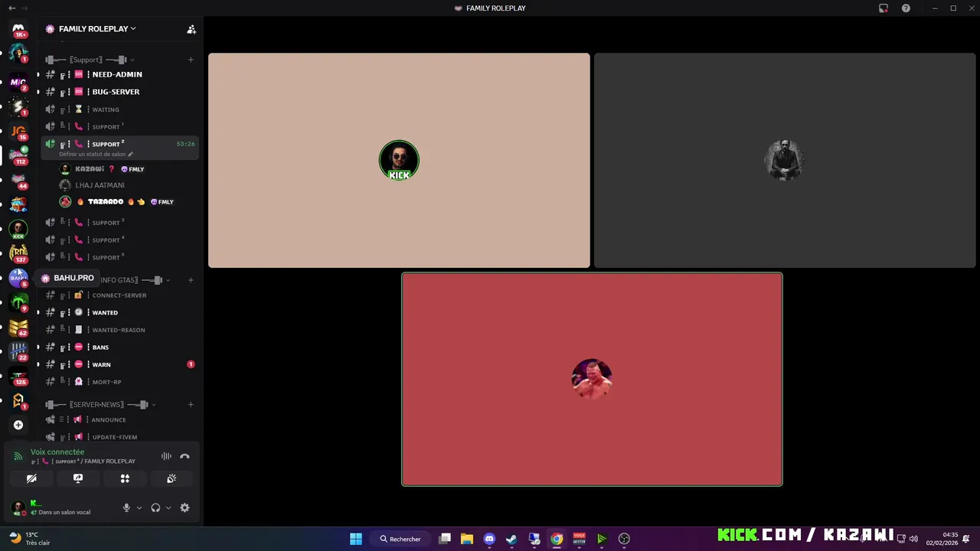The height and width of the screenshot is (551, 980).
Task: Click LHAJ AATMANI in the voice member list
Action: [127, 185]
